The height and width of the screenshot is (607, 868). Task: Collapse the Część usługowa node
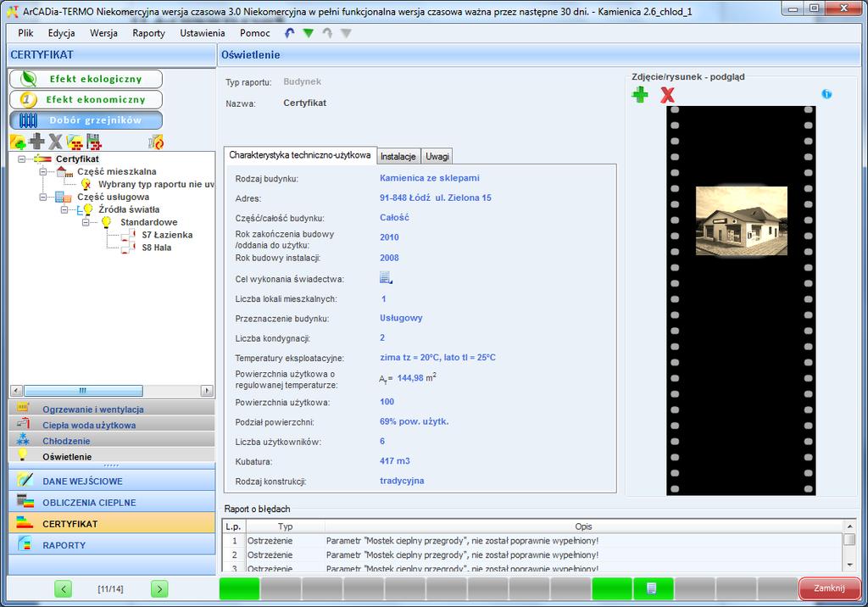tap(43, 198)
